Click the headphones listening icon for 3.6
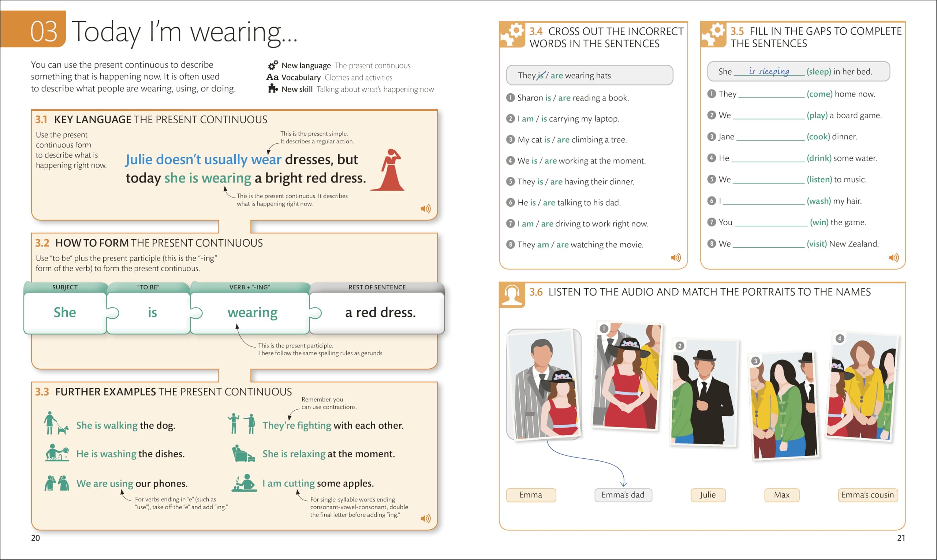The height and width of the screenshot is (560, 937). pyautogui.click(x=512, y=294)
